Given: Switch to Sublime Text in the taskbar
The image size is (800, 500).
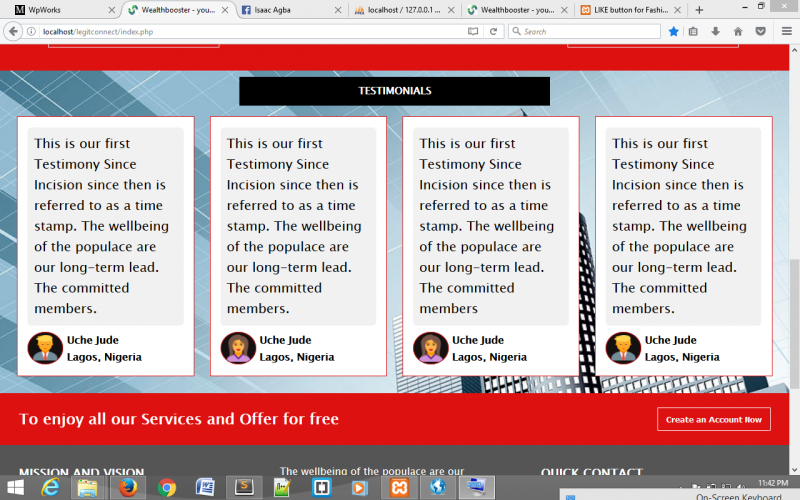Looking at the screenshot, I should point(244,488).
